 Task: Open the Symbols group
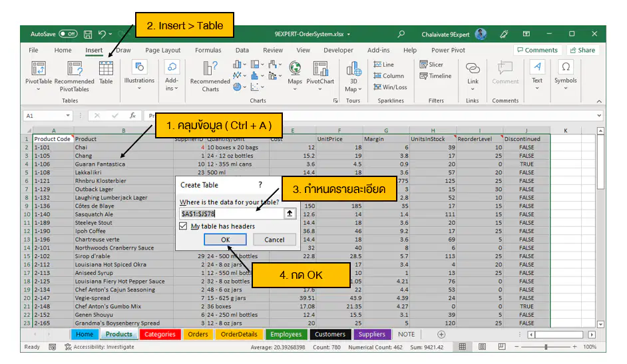(x=565, y=75)
